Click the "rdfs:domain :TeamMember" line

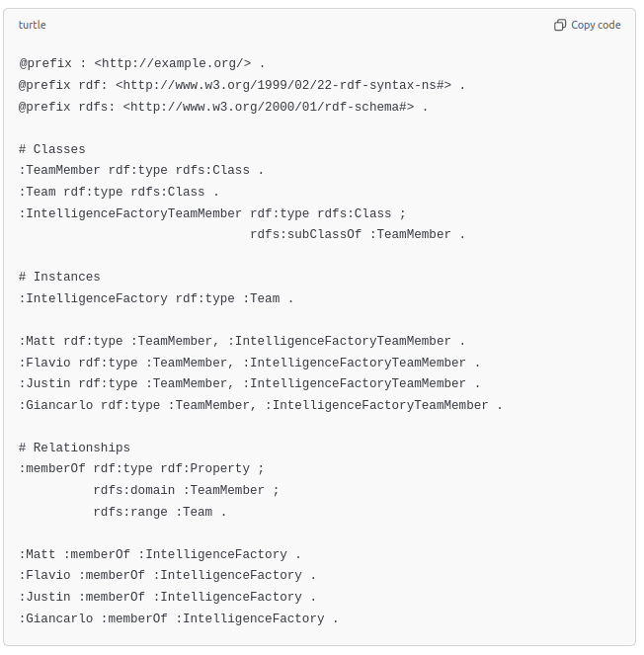pos(186,490)
